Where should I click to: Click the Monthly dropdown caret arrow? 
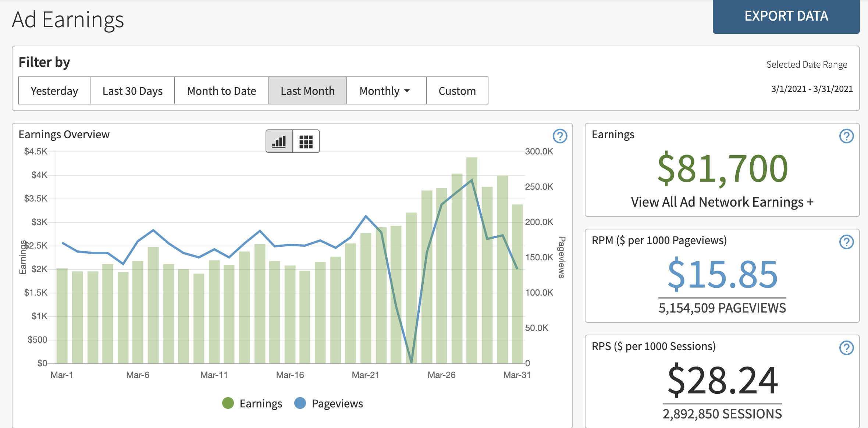point(407,91)
